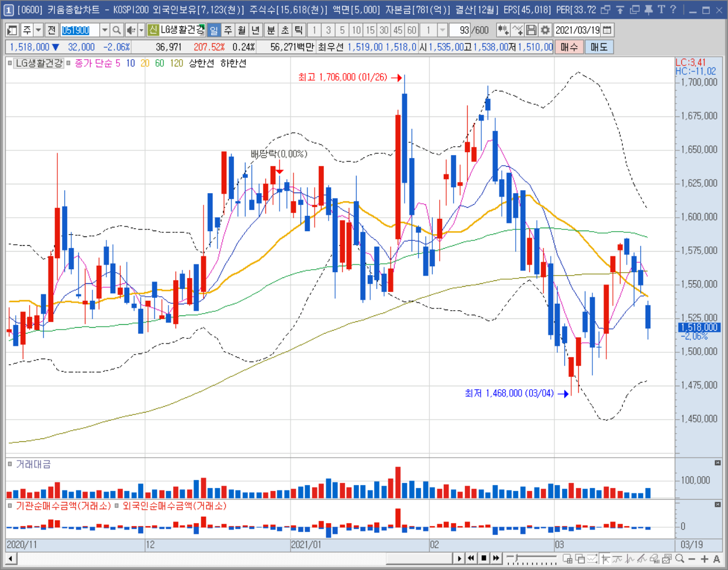Open the stock search magnifier icon
This screenshot has width=728, height=570.
coord(117,30)
